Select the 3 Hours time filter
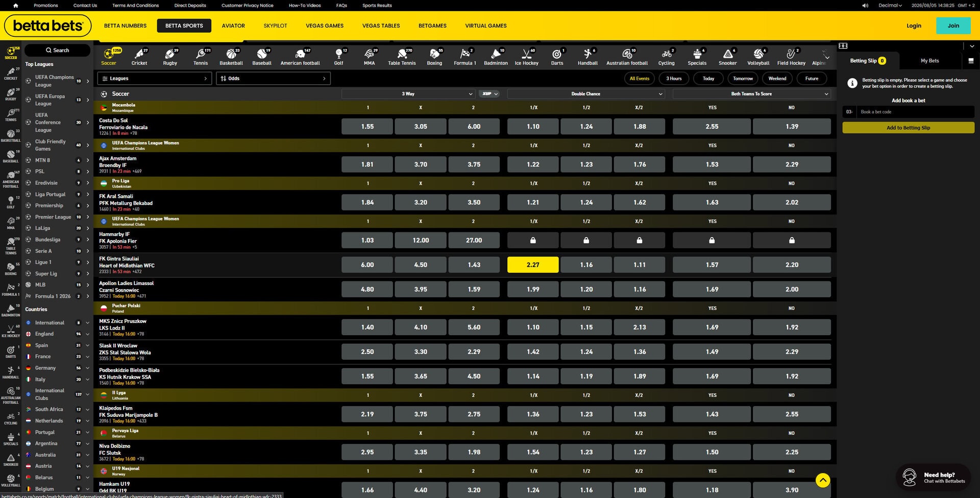Viewport: 980px width, 498px height. coord(674,79)
